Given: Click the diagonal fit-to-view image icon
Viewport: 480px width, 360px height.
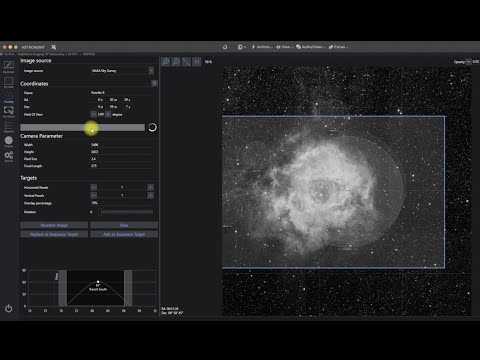Looking at the screenshot, I should click(186, 62).
